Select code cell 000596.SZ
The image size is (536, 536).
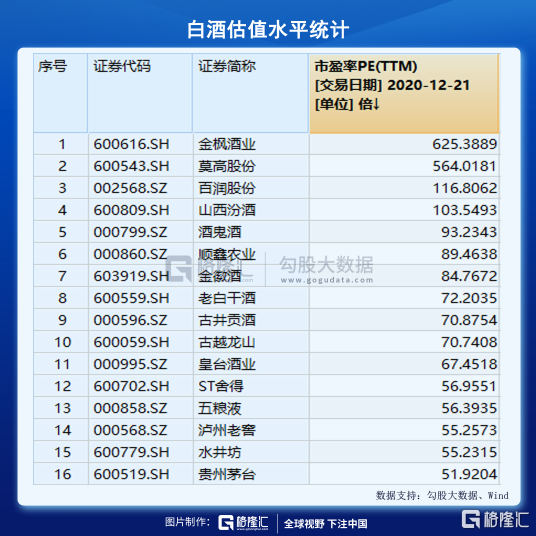coord(140,320)
